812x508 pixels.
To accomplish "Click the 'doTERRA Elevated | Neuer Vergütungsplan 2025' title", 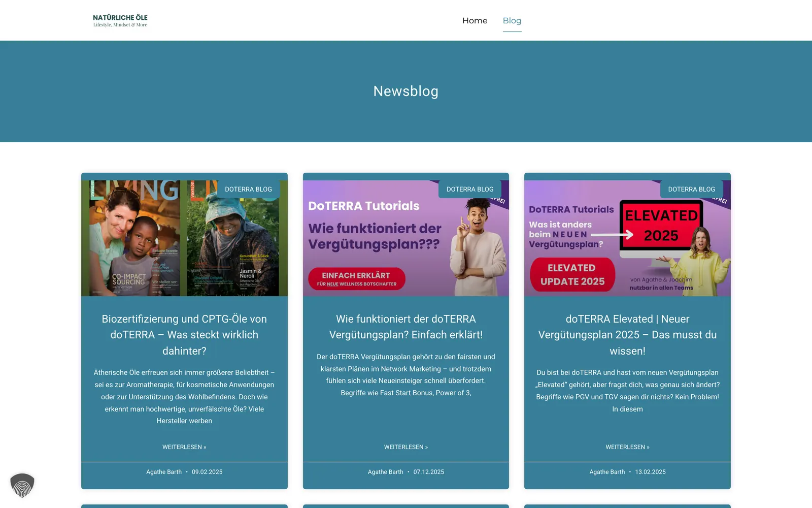I will [x=627, y=335].
